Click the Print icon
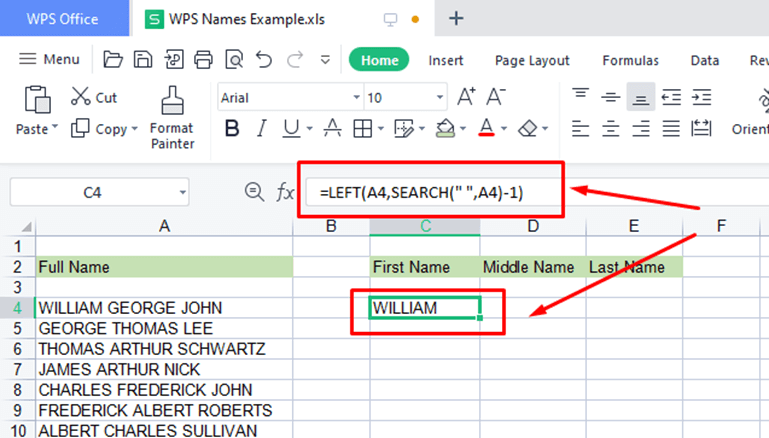This screenshot has height=438, width=769. click(x=204, y=60)
